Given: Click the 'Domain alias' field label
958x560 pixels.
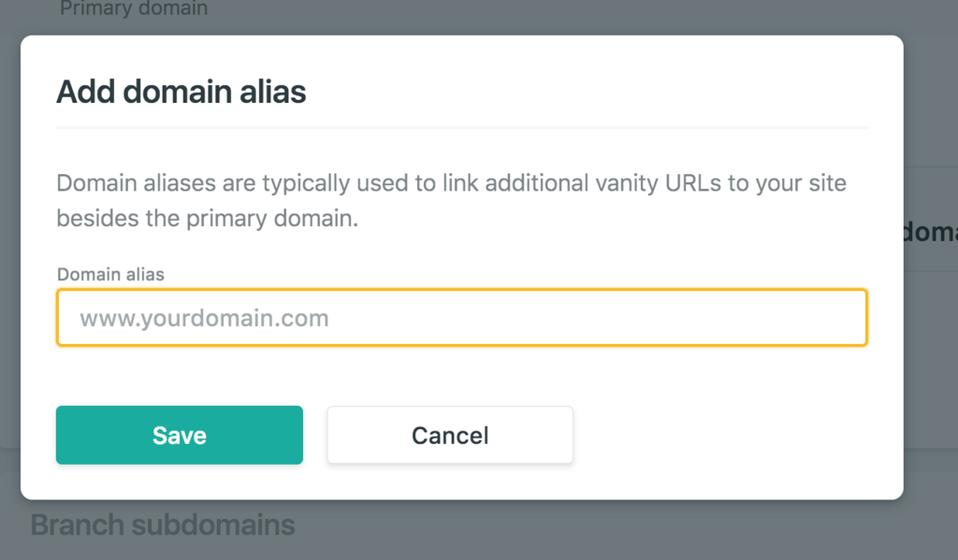Looking at the screenshot, I should coord(110,274).
